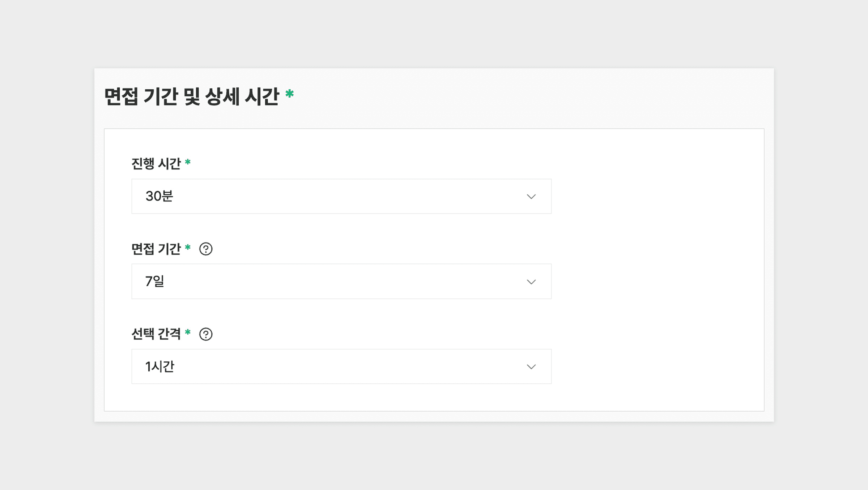The image size is (868, 490).
Task: Click the required asterisk next to 면접 기간
Action: (x=188, y=247)
